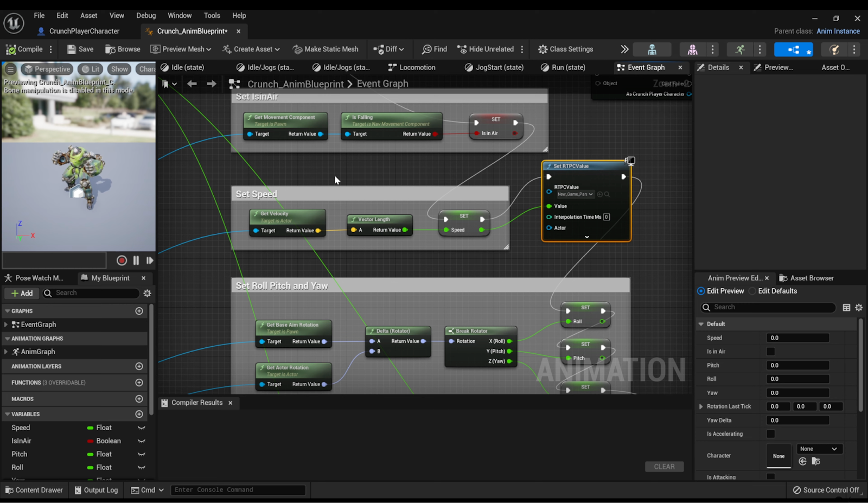The height and width of the screenshot is (503, 868).
Task: Open the Window menu
Action: tap(179, 16)
